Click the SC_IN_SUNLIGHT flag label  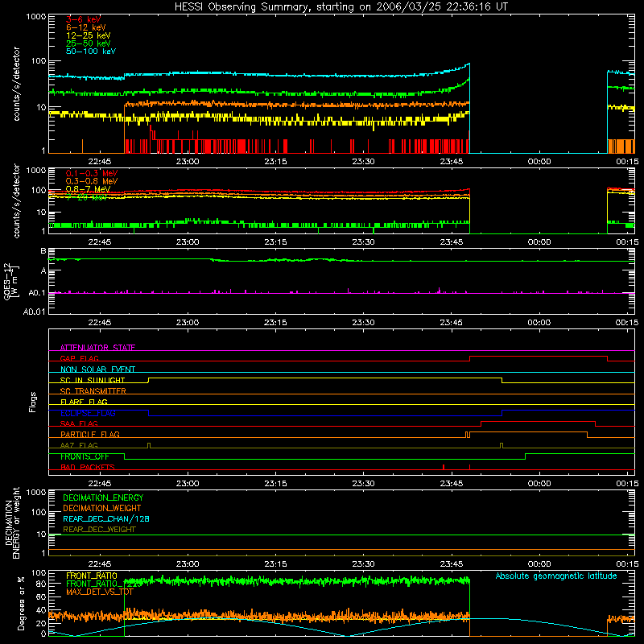click(x=93, y=380)
